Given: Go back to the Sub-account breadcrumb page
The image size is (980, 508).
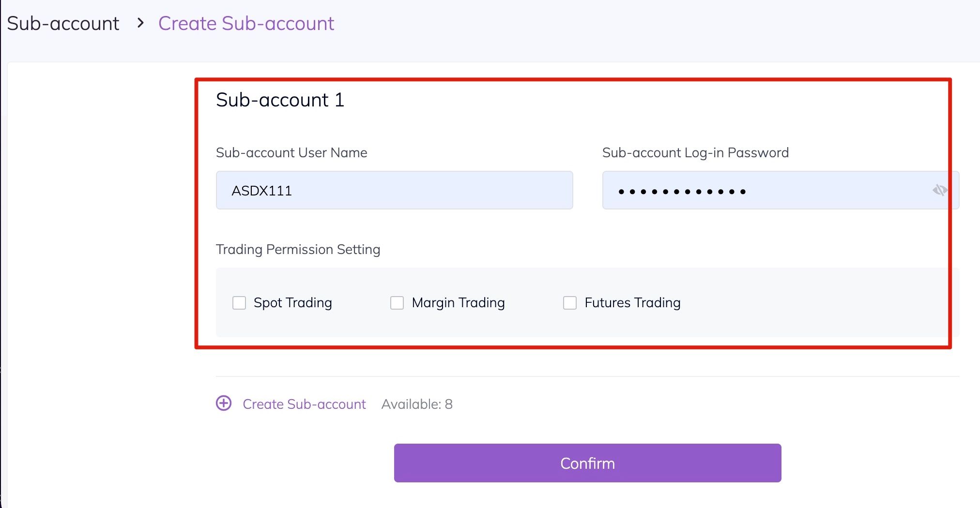Looking at the screenshot, I should point(63,23).
